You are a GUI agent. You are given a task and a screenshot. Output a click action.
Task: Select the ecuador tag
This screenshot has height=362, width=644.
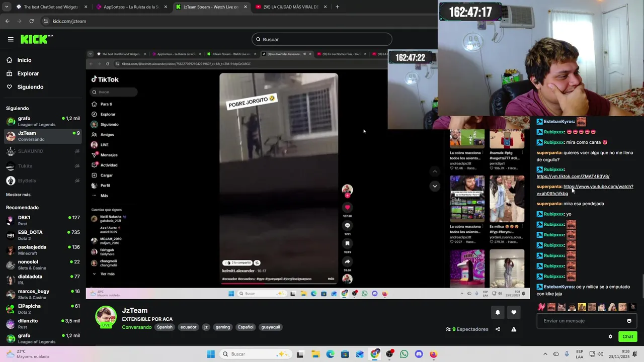pyautogui.click(x=189, y=327)
